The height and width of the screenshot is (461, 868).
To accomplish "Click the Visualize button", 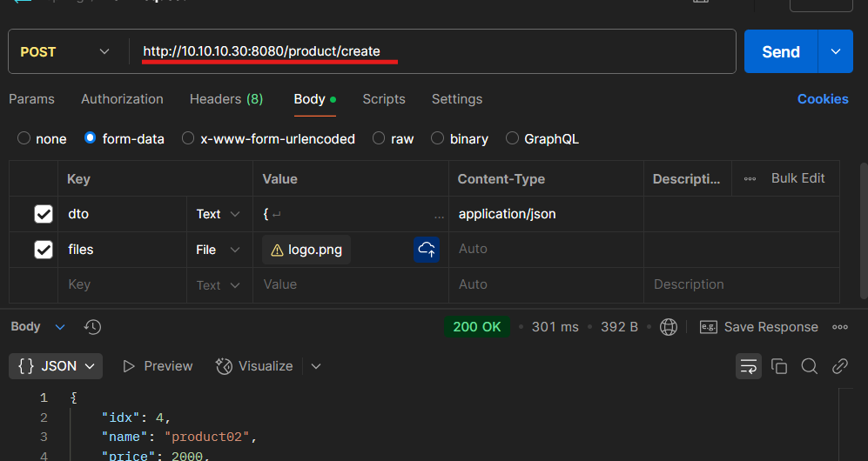I will (x=254, y=366).
